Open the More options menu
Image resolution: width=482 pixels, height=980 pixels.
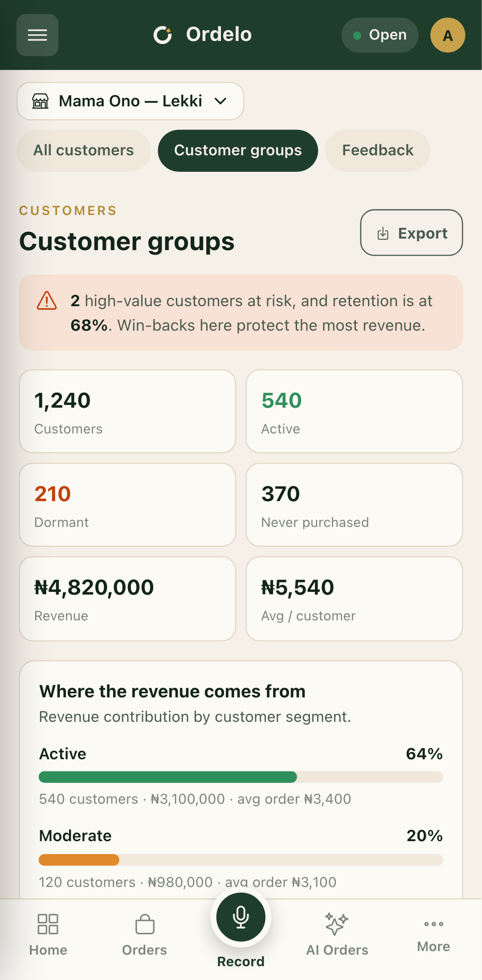433,934
